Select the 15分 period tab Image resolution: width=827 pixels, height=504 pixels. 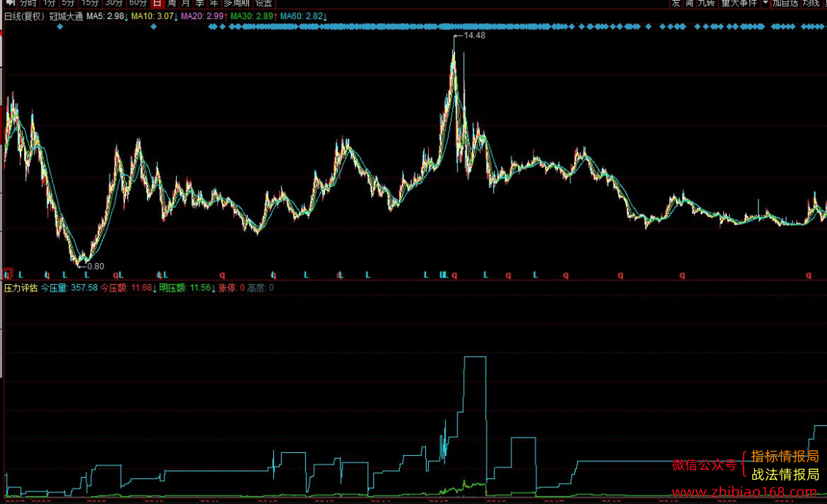tap(90, 3)
